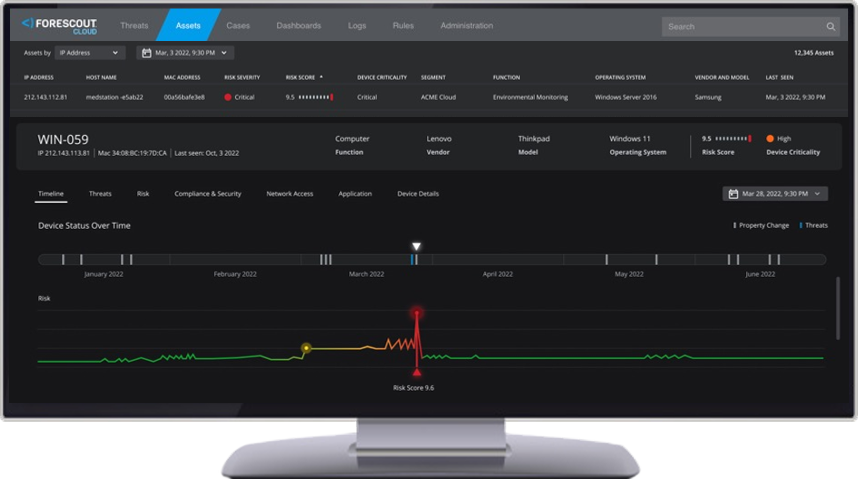
Task: Click the Risk Score sort arrow
Action: 321,77
